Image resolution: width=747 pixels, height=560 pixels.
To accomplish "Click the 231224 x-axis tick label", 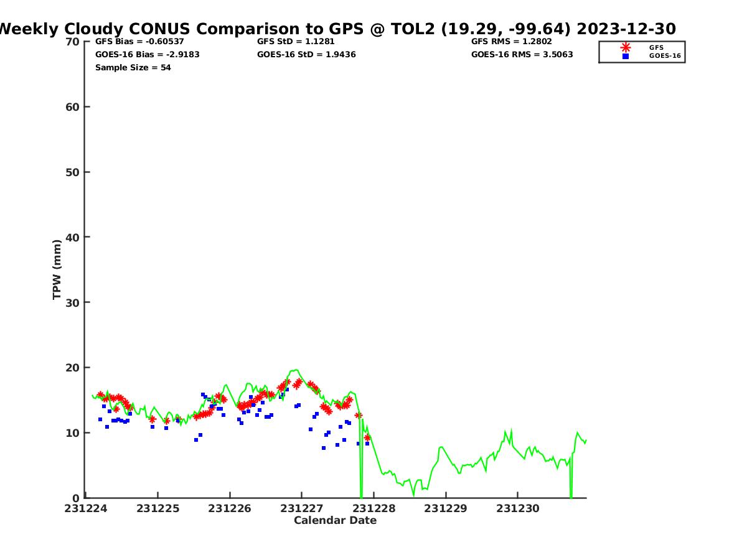I will point(86,508).
